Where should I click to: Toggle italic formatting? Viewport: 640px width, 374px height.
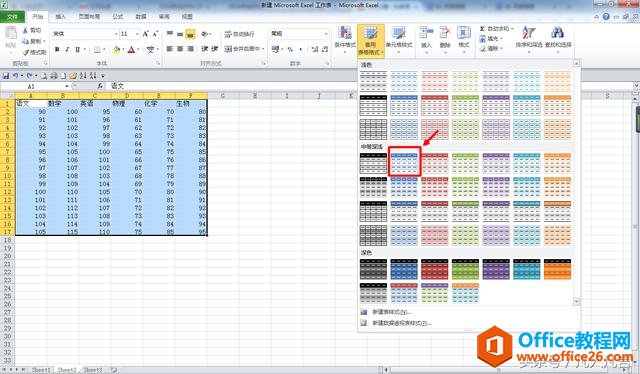coord(67,49)
